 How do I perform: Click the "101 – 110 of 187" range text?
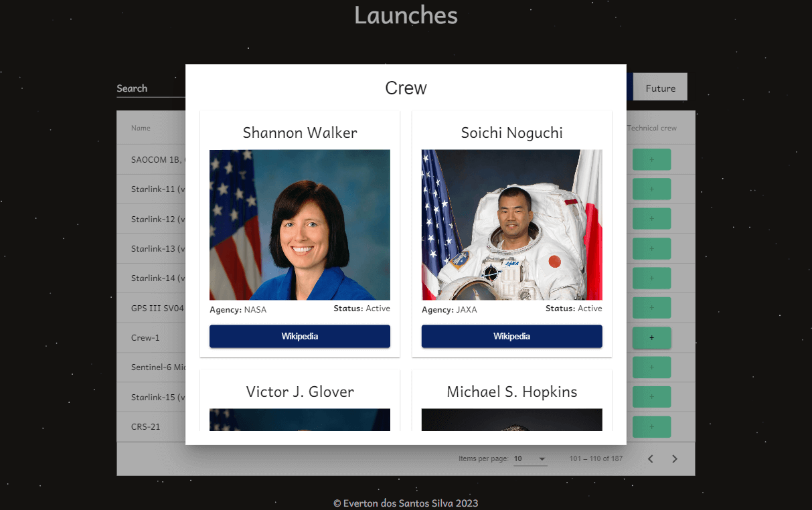[x=596, y=459]
